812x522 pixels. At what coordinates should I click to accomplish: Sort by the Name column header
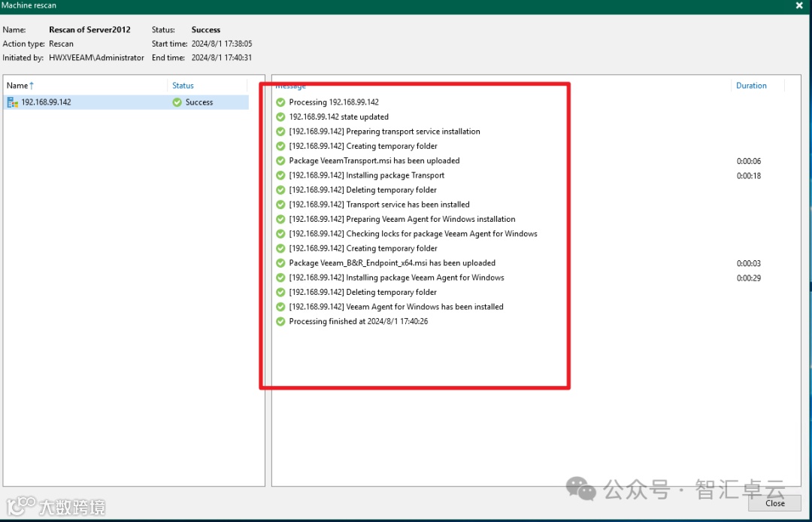[x=20, y=86]
